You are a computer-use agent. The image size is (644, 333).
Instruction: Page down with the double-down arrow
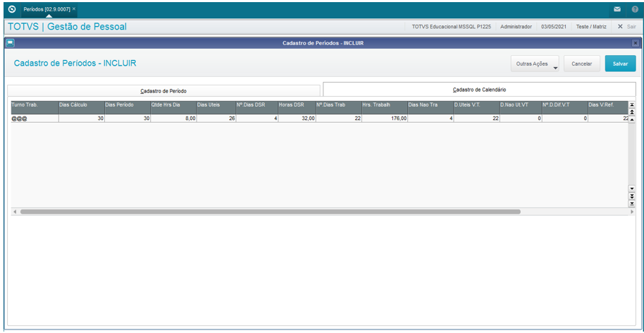[x=632, y=195]
